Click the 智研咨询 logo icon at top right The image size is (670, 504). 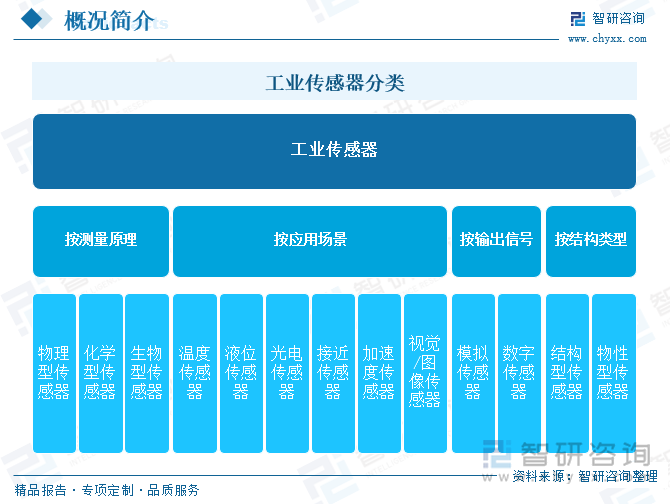(578, 19)
